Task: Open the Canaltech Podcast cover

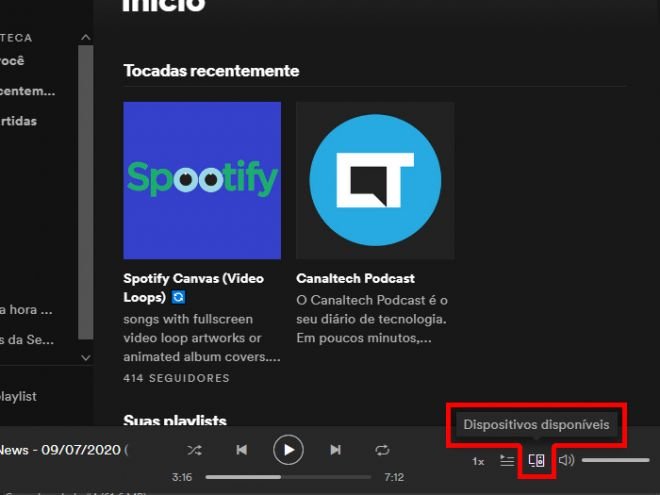Action: click(375, 181)
